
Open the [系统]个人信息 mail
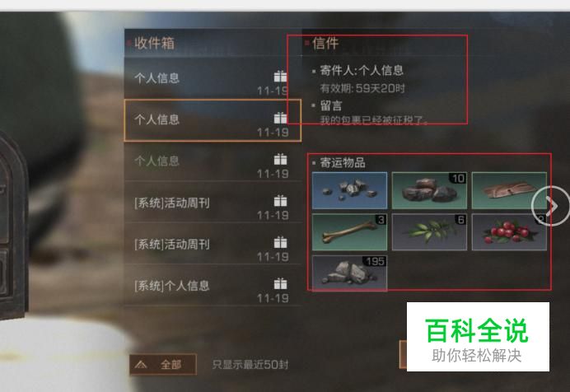pos(213,285)
